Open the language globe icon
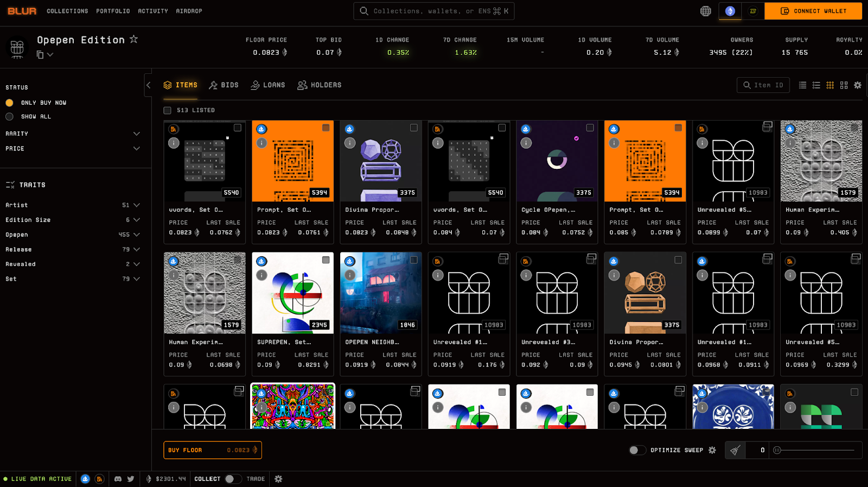The image size is (868, 487). pyautogui.click(x=705, y=11)
